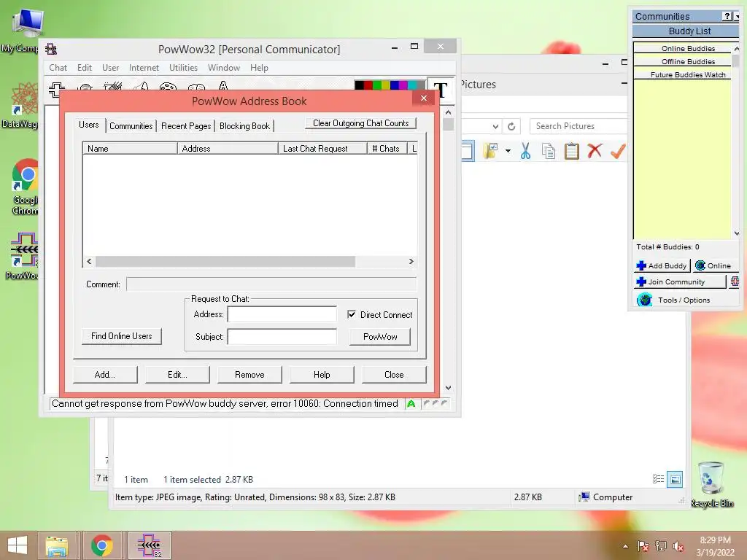Show hidden tray icons arrow
This screenshot has width=747, height=560.
coord(625,546)
